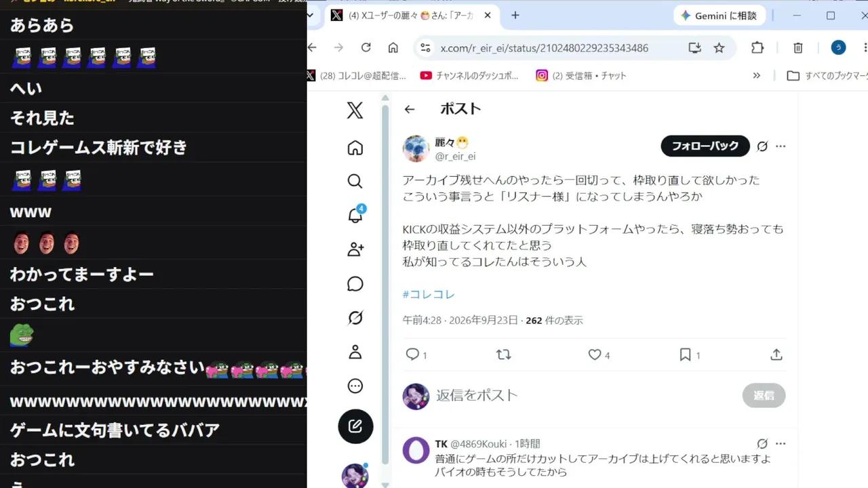868x488 pixels.
Task: Click Grok icon on TK's reply
Action: click(x=762, y=444)
